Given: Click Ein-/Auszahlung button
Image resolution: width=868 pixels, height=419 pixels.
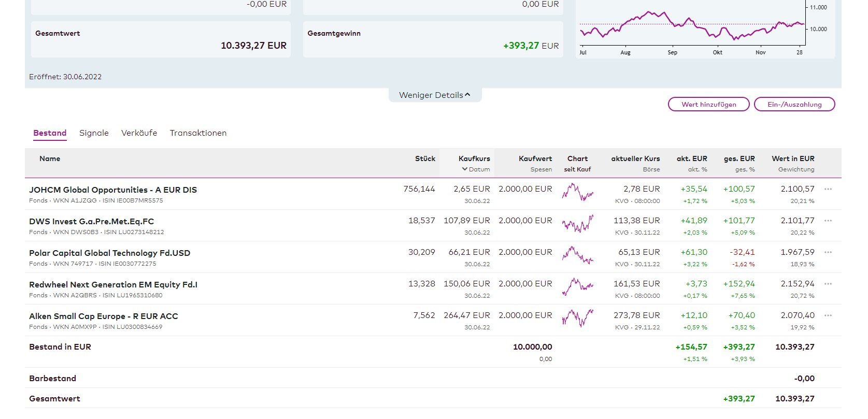Looking at the screenshot, I should click(x=794, y=105).
